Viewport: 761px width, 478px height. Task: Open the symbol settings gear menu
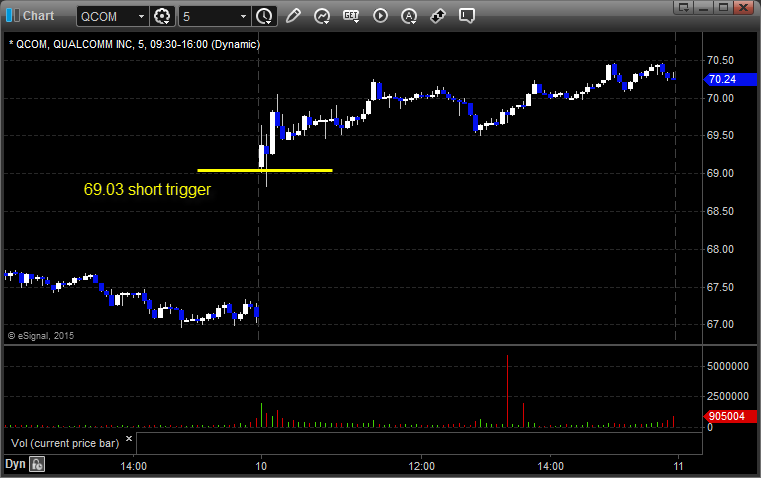tap(162, 16)
